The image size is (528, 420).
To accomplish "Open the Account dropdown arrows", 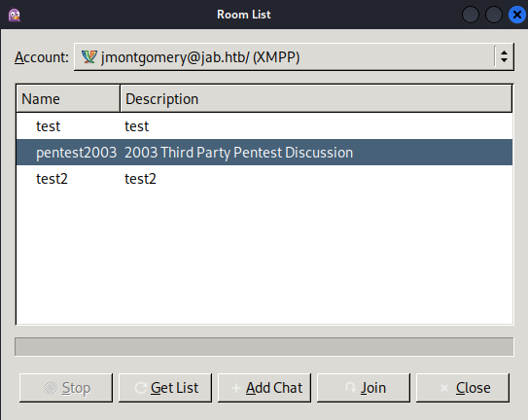I will coord(504,56).
